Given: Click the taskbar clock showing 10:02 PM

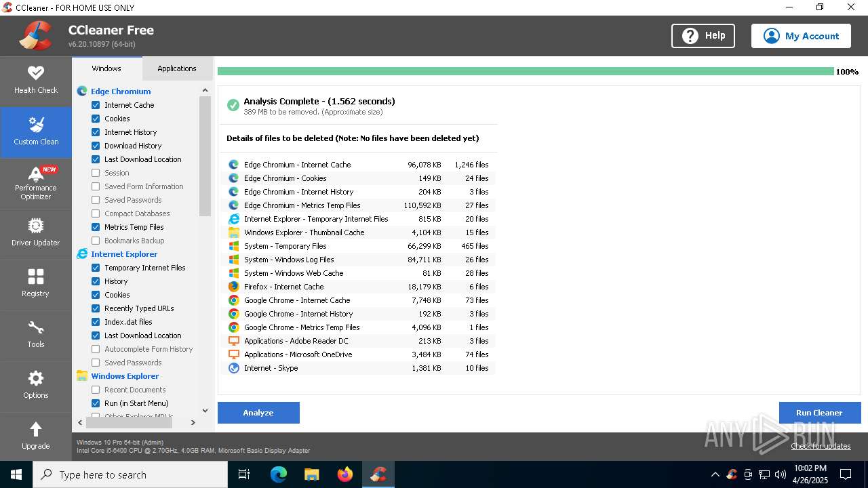Looking at the screenshot, I should 810,474.
